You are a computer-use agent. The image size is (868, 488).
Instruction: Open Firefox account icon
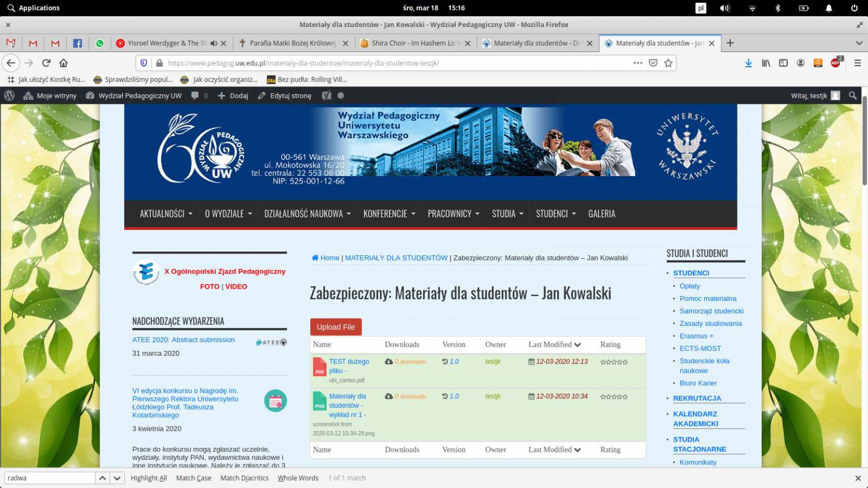pyautogui.click(x=801, y=63)
